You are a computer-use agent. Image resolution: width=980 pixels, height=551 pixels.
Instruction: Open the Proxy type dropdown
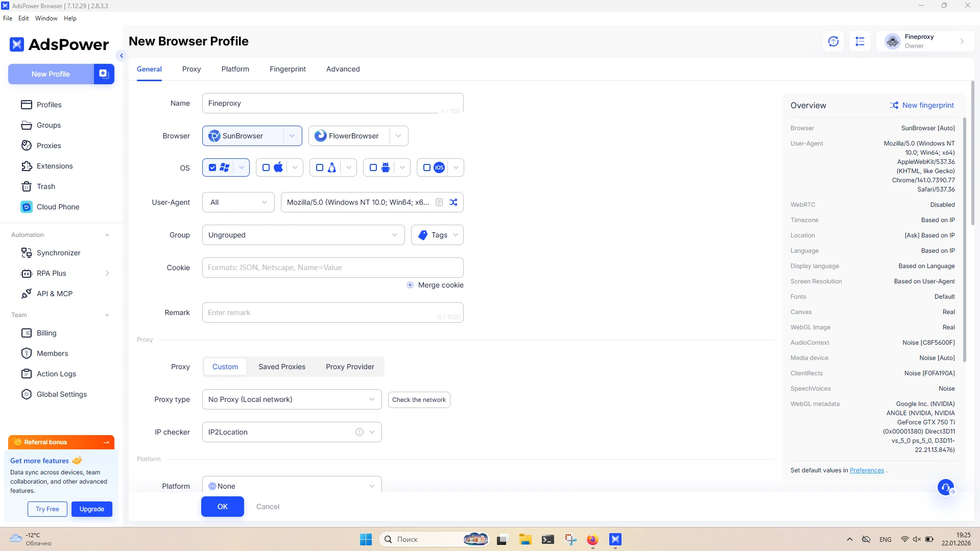click(292, 399)
